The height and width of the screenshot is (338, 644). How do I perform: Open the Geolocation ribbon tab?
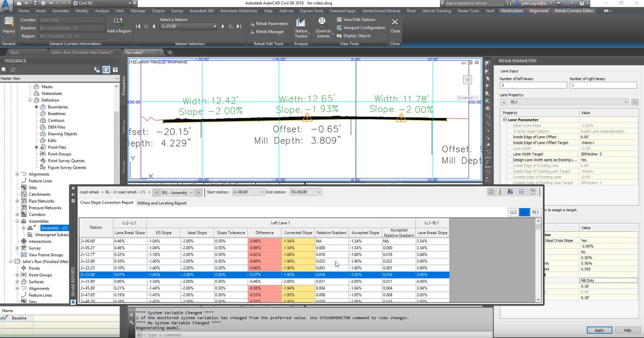(512, 11)
